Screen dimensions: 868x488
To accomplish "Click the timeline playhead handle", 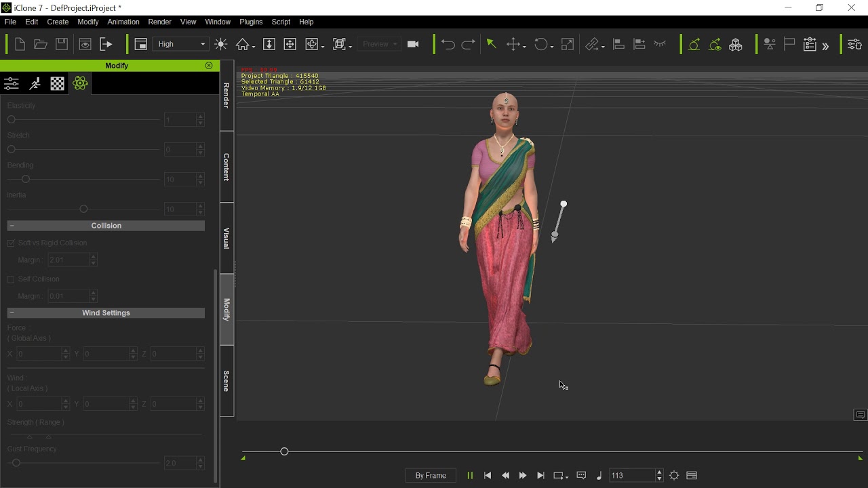I will (284, 451).
